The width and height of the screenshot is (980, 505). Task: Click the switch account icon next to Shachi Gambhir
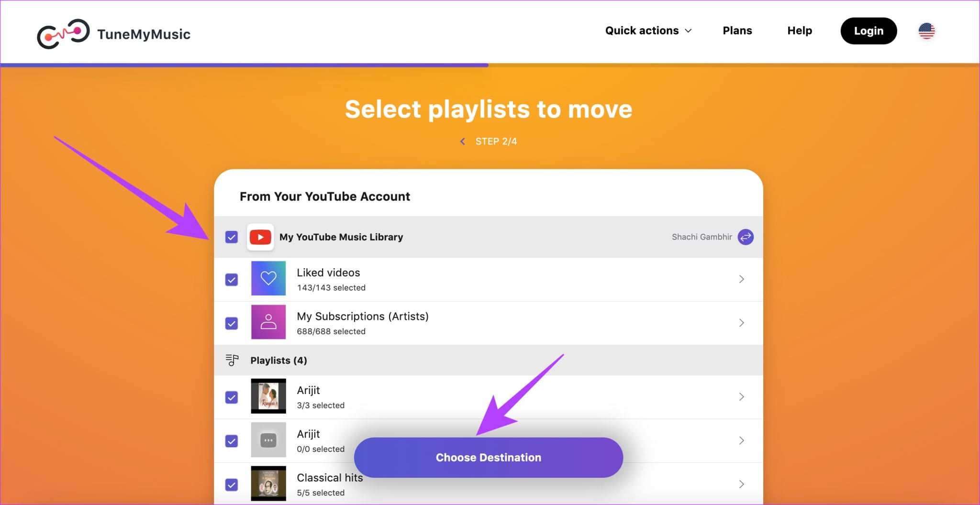746,237
